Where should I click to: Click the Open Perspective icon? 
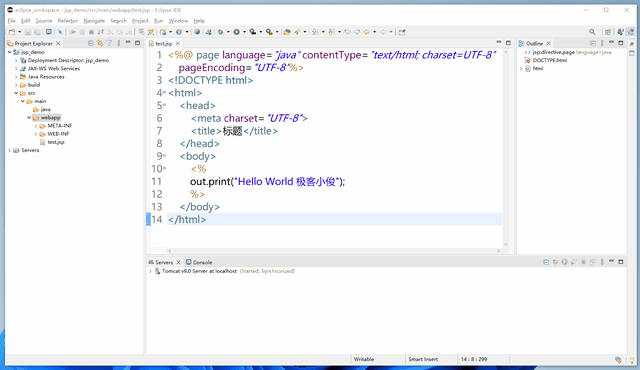608,32
